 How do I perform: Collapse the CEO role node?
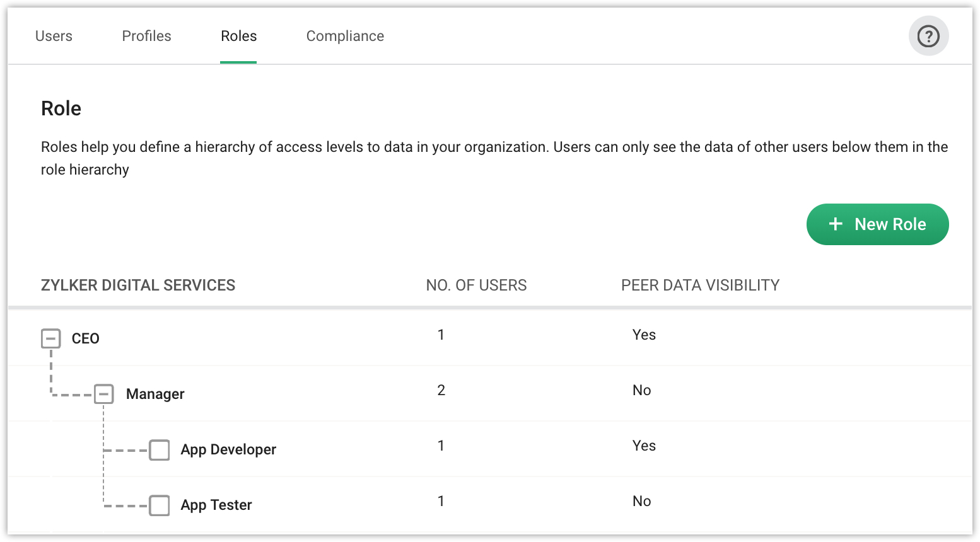[51, 338]
